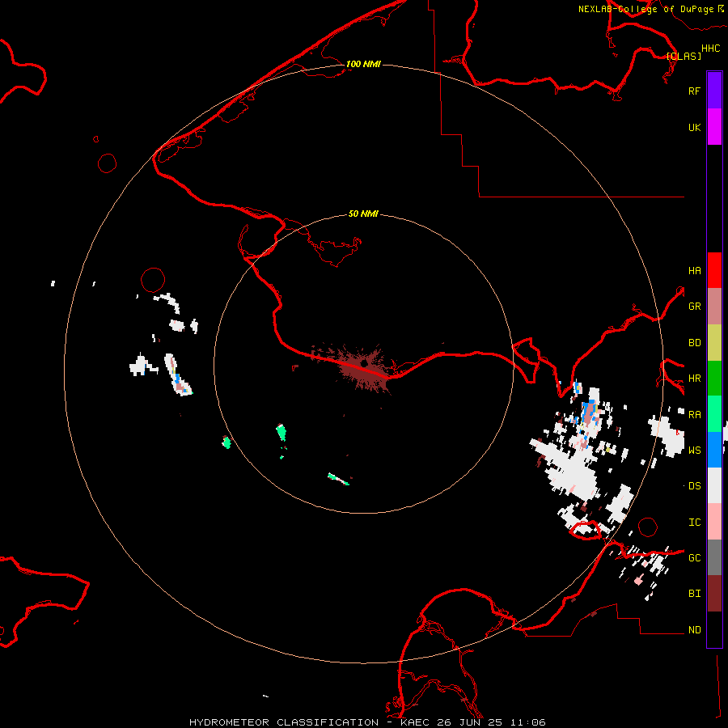Click the HR legend label

pos(694,379)
